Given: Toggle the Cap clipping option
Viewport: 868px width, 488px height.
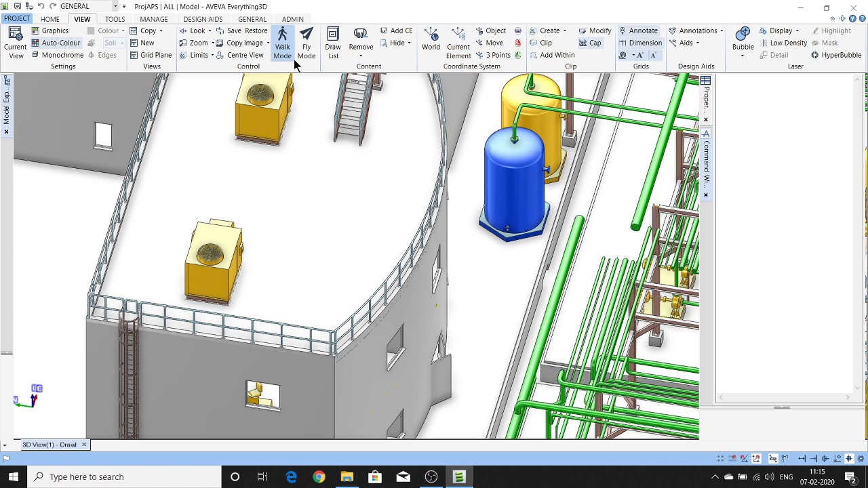Looking at the screenshot, I should [x=590, y=43].
